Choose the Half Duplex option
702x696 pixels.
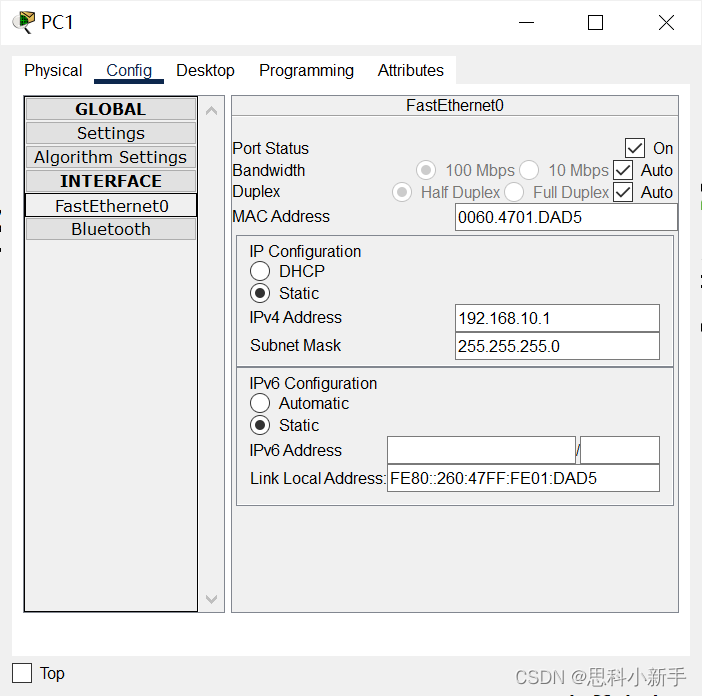click(x=402, y=192)
